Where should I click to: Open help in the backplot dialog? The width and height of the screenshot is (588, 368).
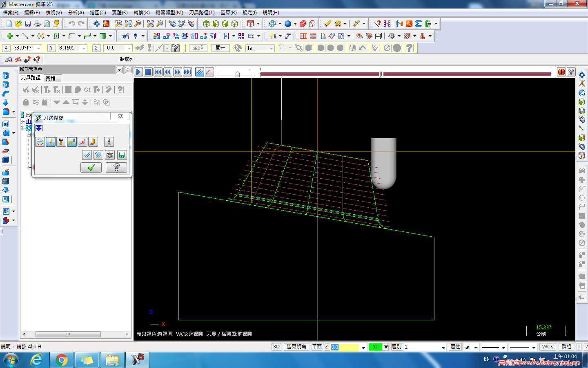(116, 167)
